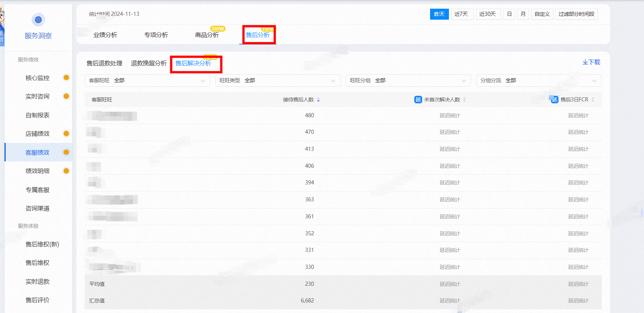Click the 363 value in the table
This screenshot has width=644, height=313.
pyautogui.click(x=310, y=199)
